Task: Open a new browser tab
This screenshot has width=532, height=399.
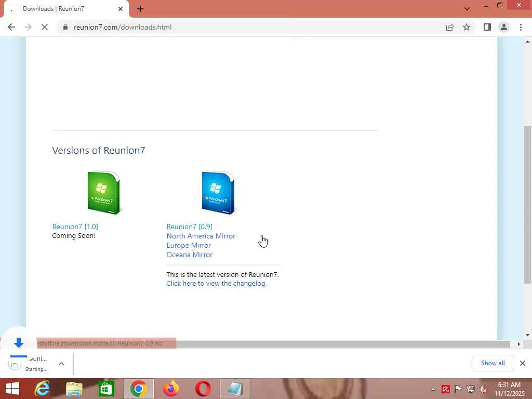Action: (140, 9)
